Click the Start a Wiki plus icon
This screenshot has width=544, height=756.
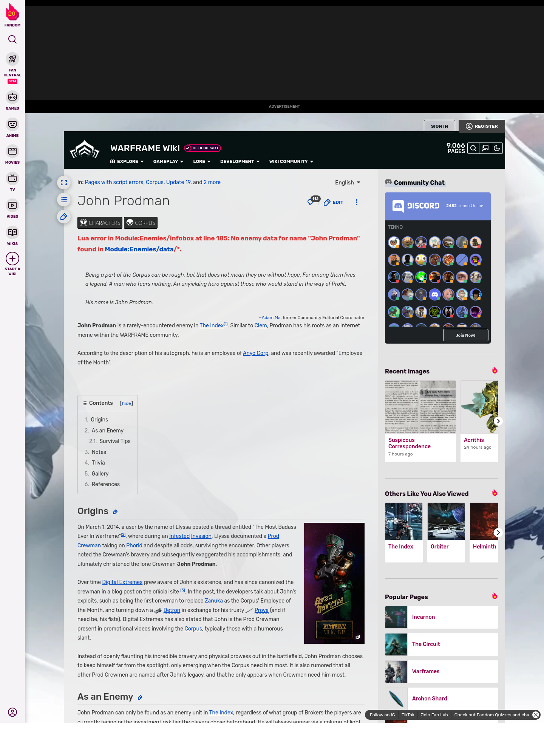[x=12, y=259]
